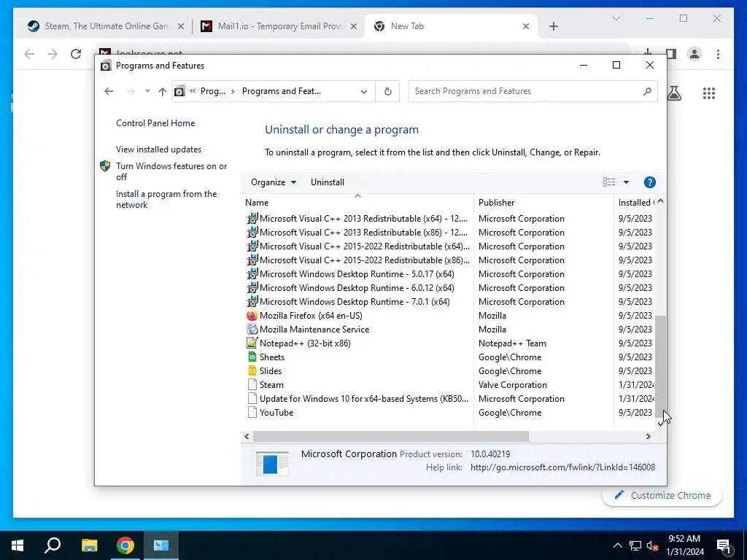Click the horizontal scrollbar thumb
The width and height of the screenshot is (747, 560).
pos(391,436)
